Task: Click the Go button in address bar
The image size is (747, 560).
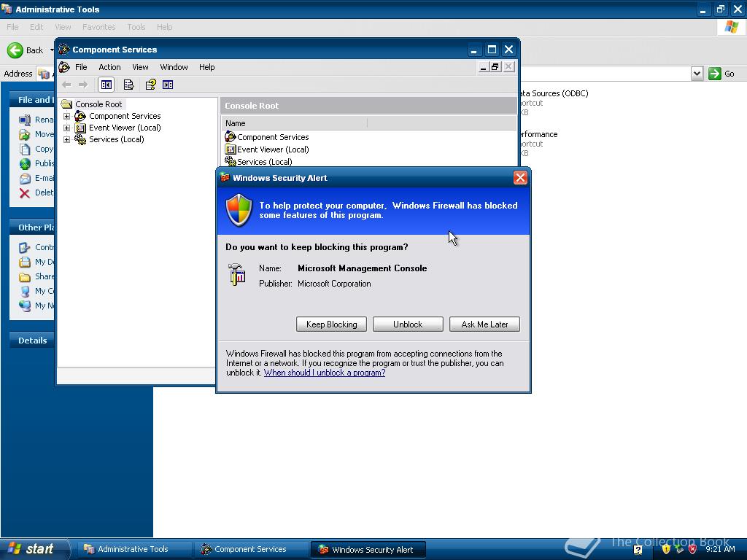Action: point(721,74)
